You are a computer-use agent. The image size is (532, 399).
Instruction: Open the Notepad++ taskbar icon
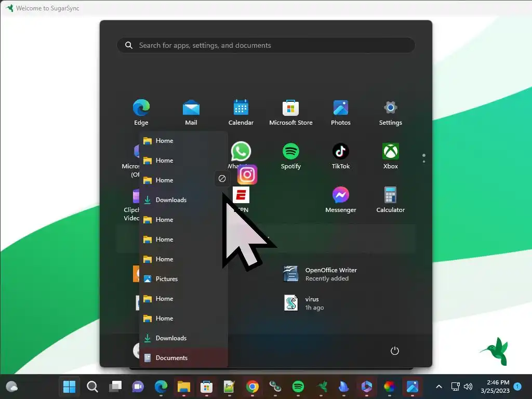[x=229, y=387]
